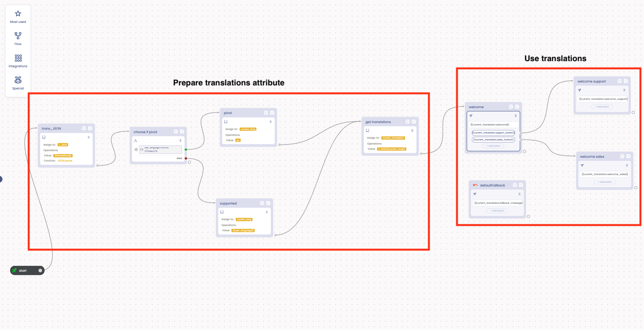Click Add button in welcome node
Screen dimensions: 644x330
(493, 146)
